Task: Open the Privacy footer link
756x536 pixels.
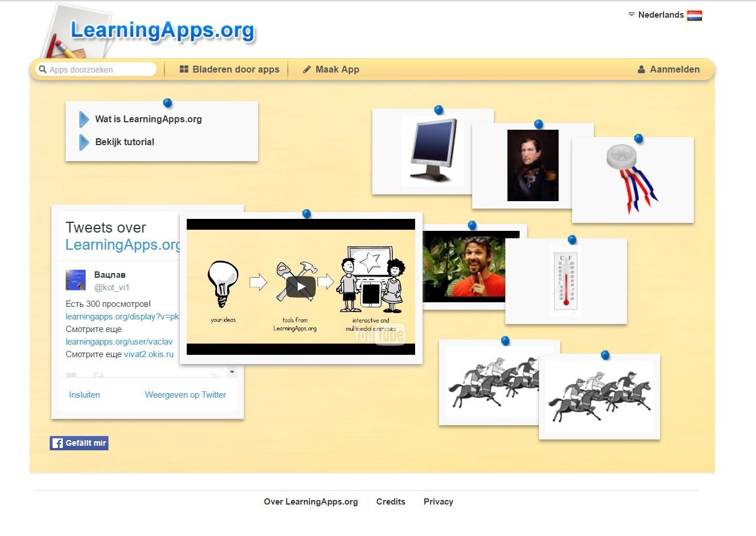Action: click(x=439, y=502)
